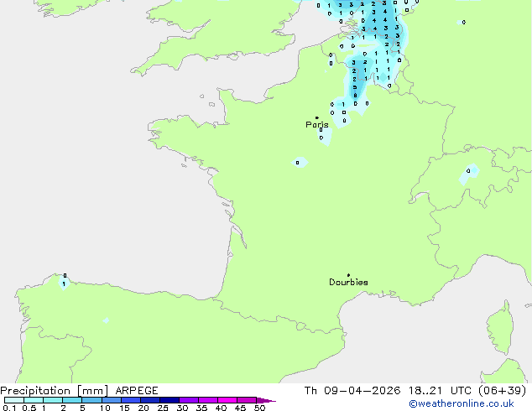
Task: Pick the 2 to 5 mm legend swatch
Action: point(72,400)
